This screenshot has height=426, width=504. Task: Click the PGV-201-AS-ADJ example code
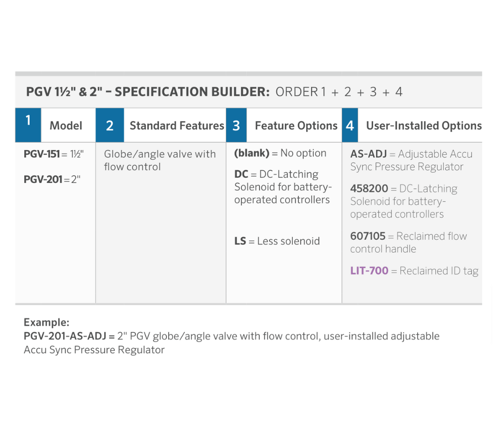click(x=69, y=336)
